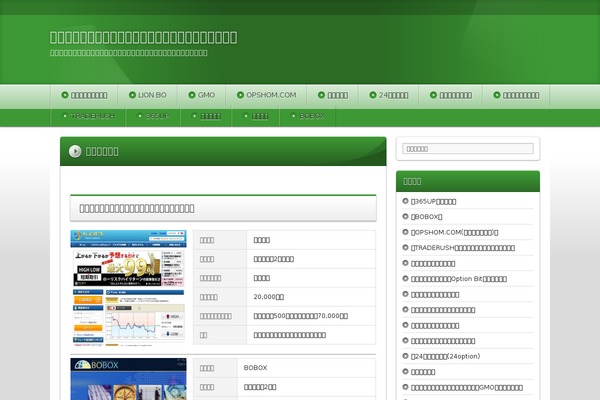
Task: Open the sidebar link containing 365UP
Action: click(x=433, y=201)
